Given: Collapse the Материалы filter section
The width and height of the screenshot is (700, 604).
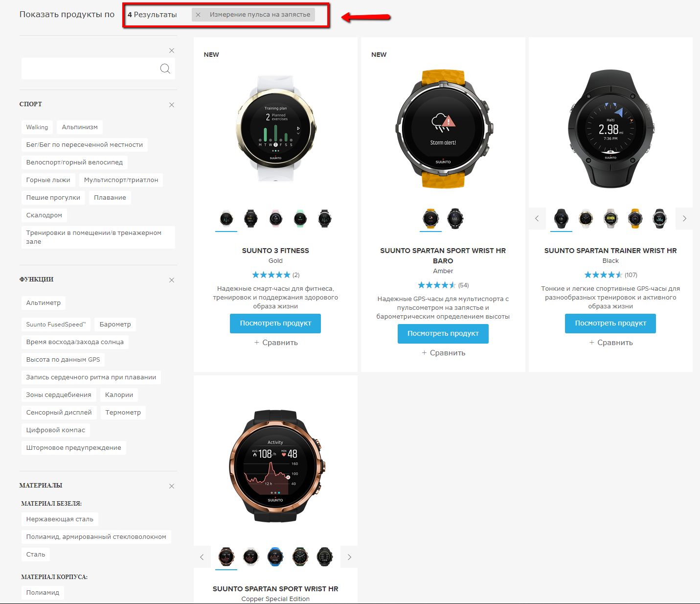Looking at the screenshot, I should [x=172, y=486].
